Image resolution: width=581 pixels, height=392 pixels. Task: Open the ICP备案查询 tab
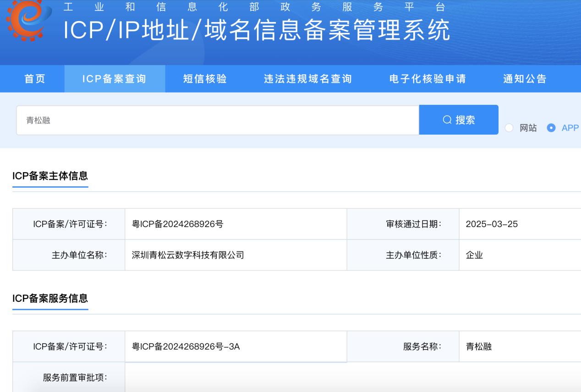tap(115, 79)
